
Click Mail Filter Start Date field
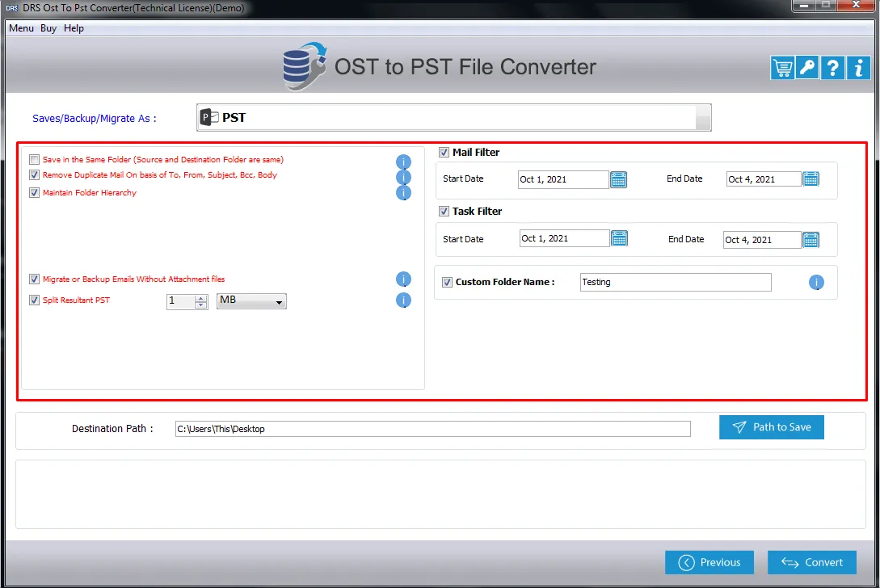point(563,179)
